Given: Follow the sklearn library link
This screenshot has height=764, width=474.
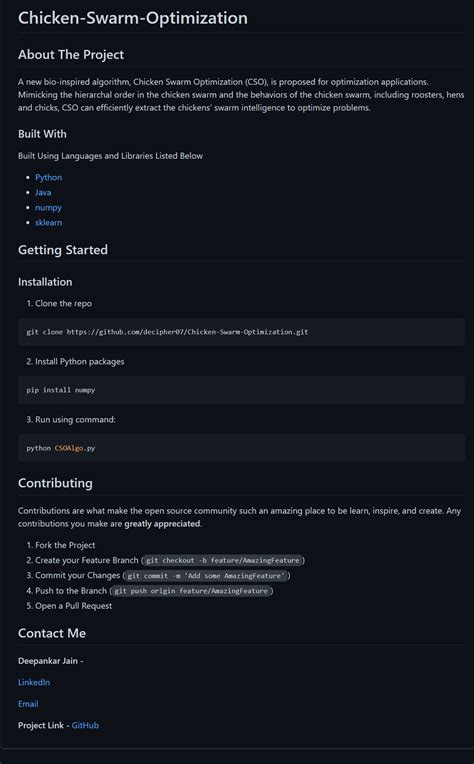Looking at the screenshot, I should pos(48,223).
